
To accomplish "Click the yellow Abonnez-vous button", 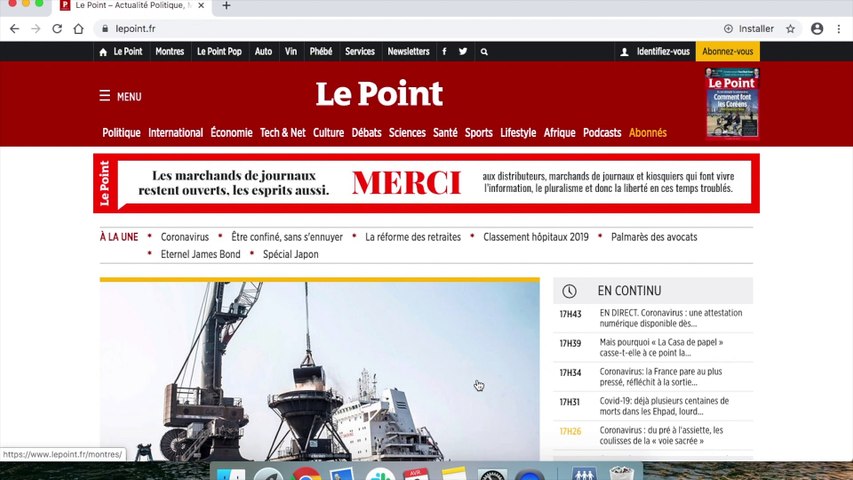I will pos(728,52).
